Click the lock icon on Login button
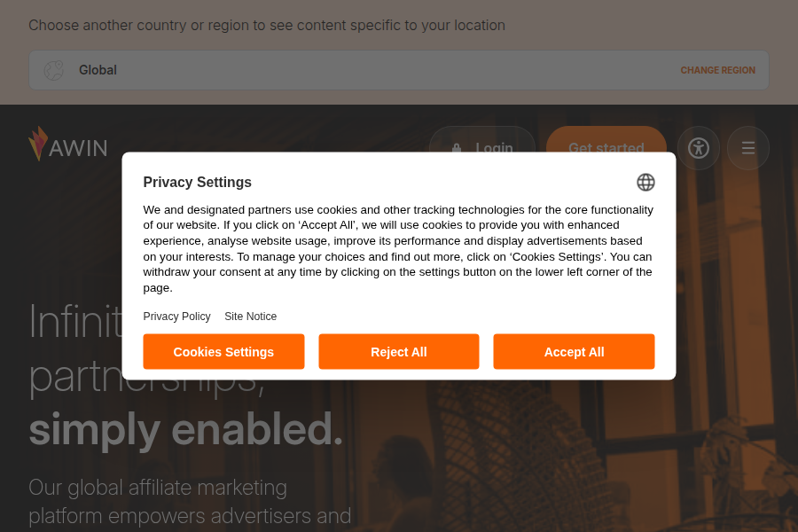798x532 pixels. (x=457, y=148)
